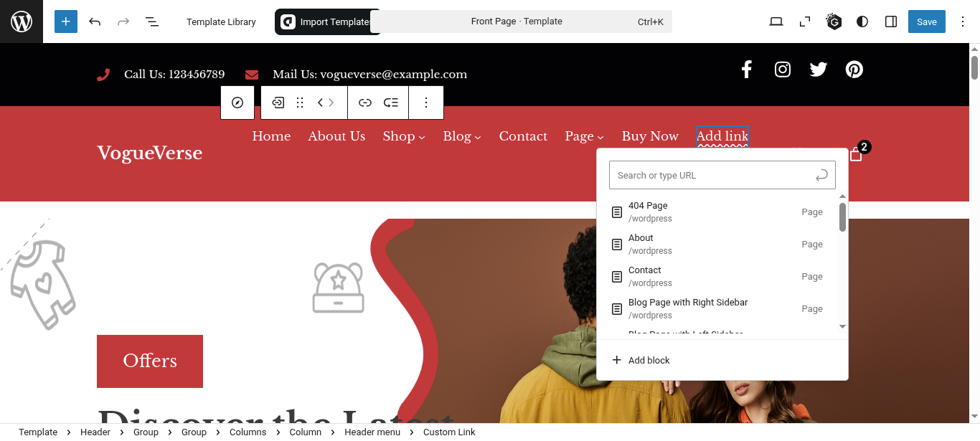Select the Mail Us email text
Image resolution: width=980 pixels, height=441 pixels.
click(369, 75)
